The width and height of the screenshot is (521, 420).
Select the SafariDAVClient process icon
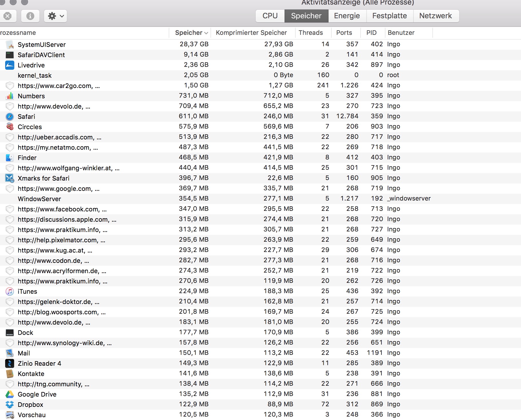point(10,55)
